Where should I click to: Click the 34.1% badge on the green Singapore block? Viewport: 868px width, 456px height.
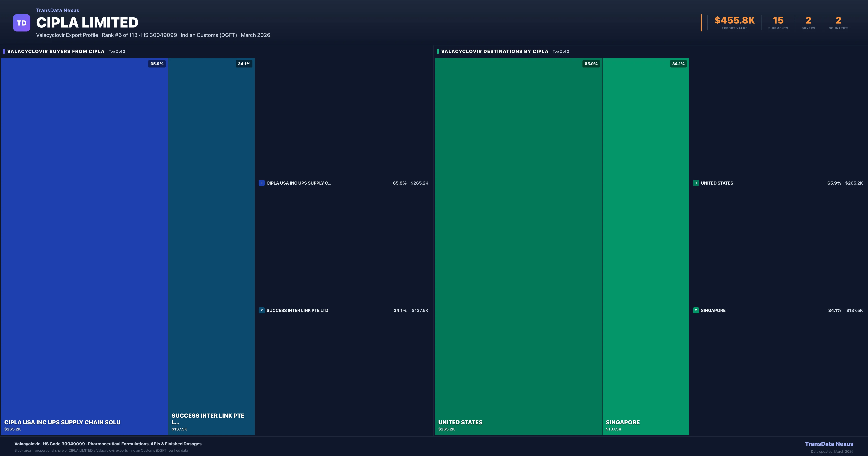tap(678, 63)
